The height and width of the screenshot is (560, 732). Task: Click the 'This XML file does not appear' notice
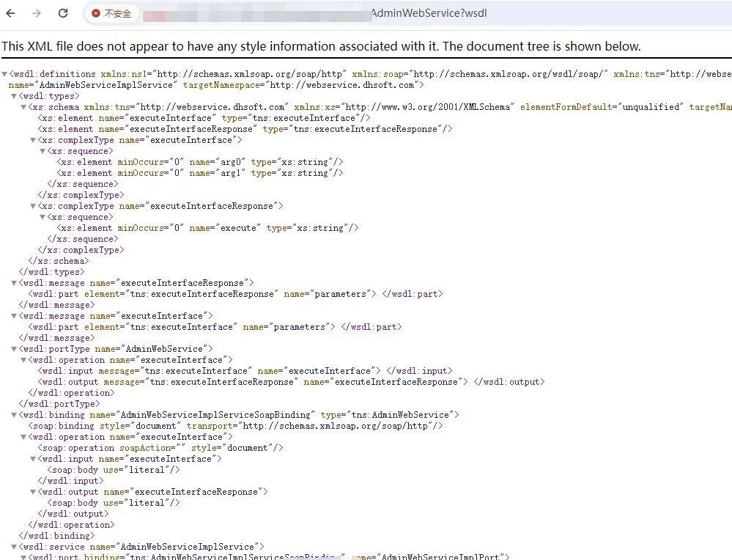pyautogui.click(x=321, y=46)
